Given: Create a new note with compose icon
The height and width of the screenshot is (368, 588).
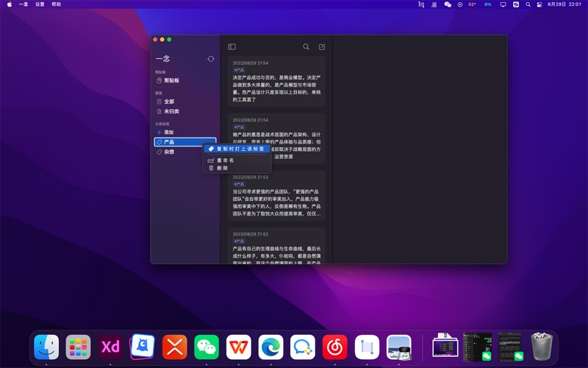Looking at the screenshot, I should point(322,47).
